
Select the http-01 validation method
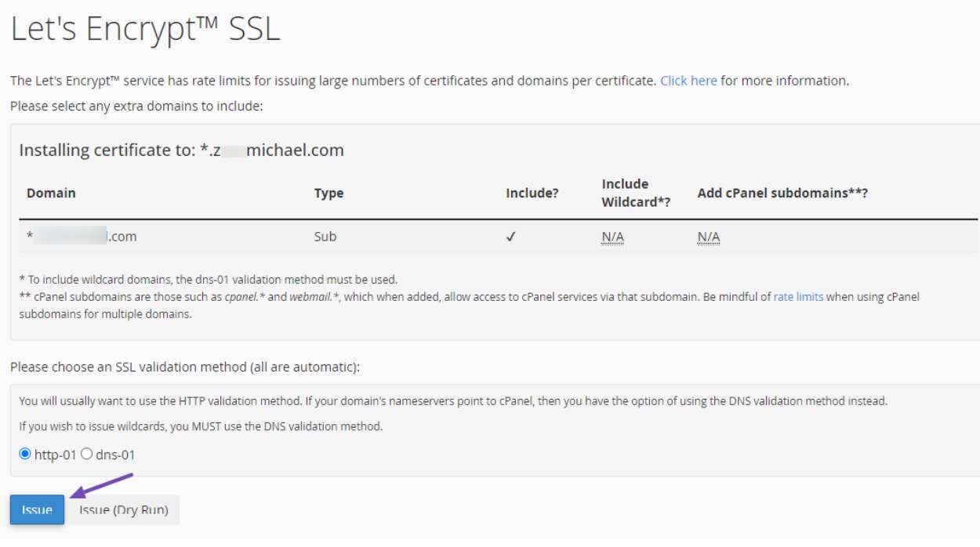tap(24, 455)
